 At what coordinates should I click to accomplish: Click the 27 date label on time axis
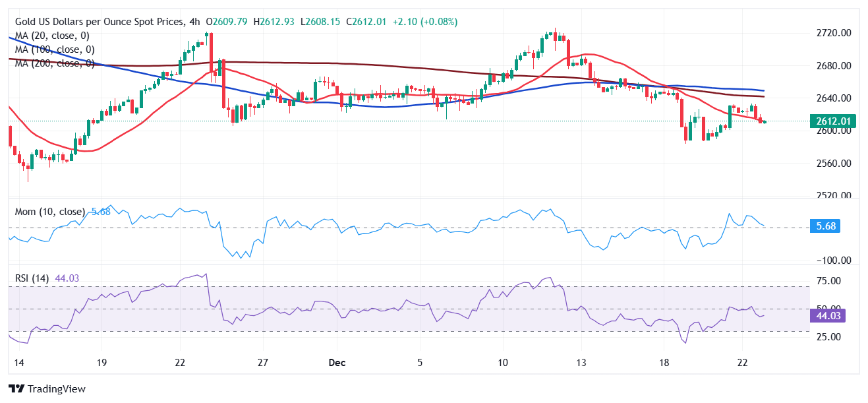pos(262,363)
